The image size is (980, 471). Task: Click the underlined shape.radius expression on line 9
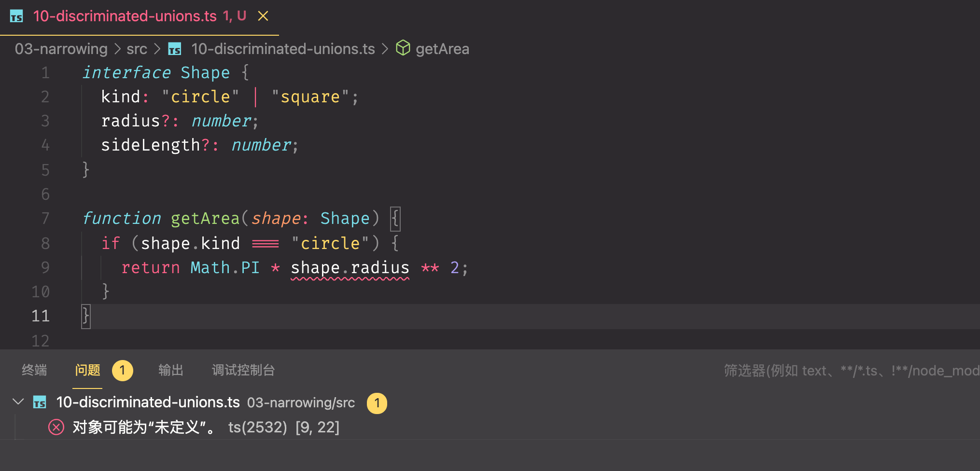pos(350,268)
